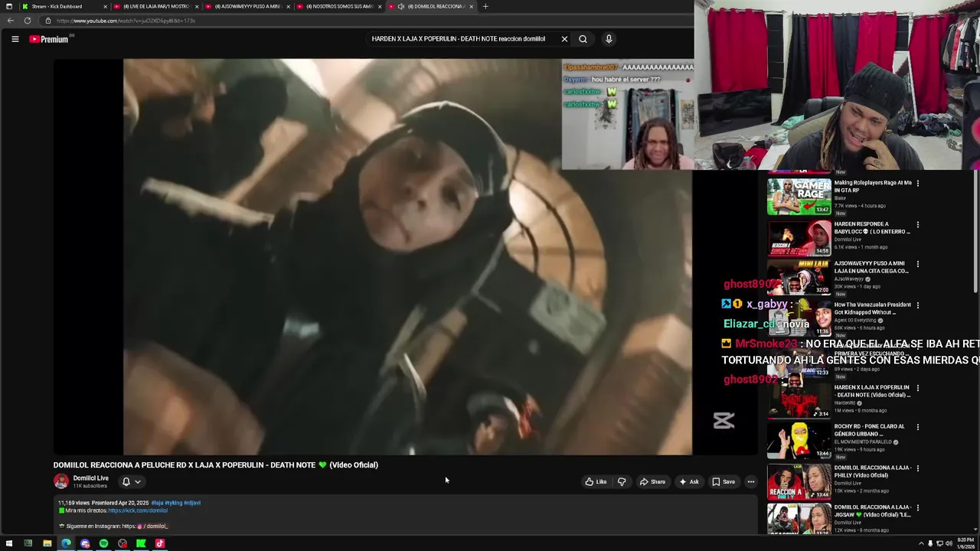Go back with the browser back arrow
This screenshot has width=980, height=551.
point(10,21)
